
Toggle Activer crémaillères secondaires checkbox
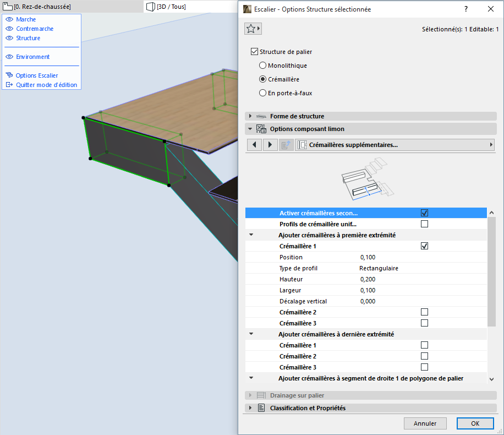pos(424,213)
